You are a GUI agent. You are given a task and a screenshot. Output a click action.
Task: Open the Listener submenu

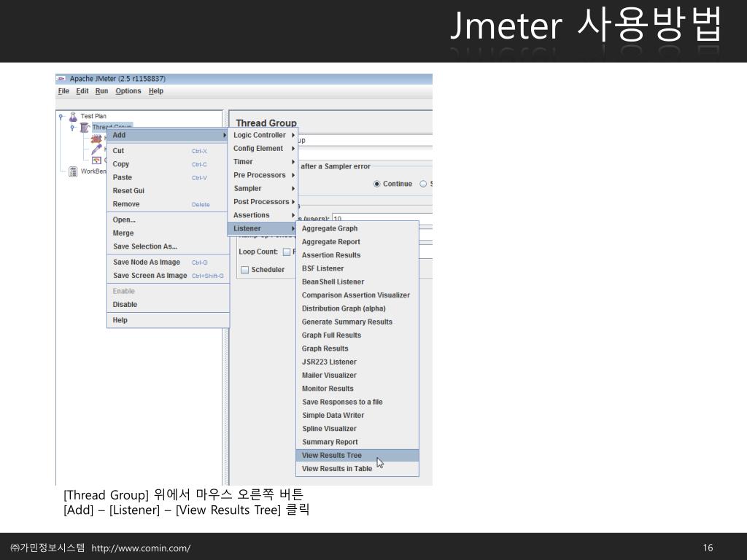point(263,228)
